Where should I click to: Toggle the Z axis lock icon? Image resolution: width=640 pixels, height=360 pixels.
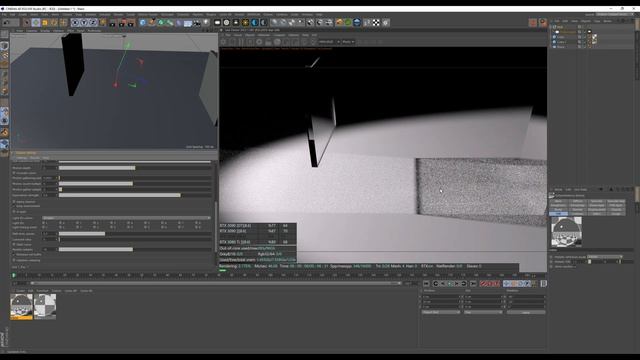[93, 22]
